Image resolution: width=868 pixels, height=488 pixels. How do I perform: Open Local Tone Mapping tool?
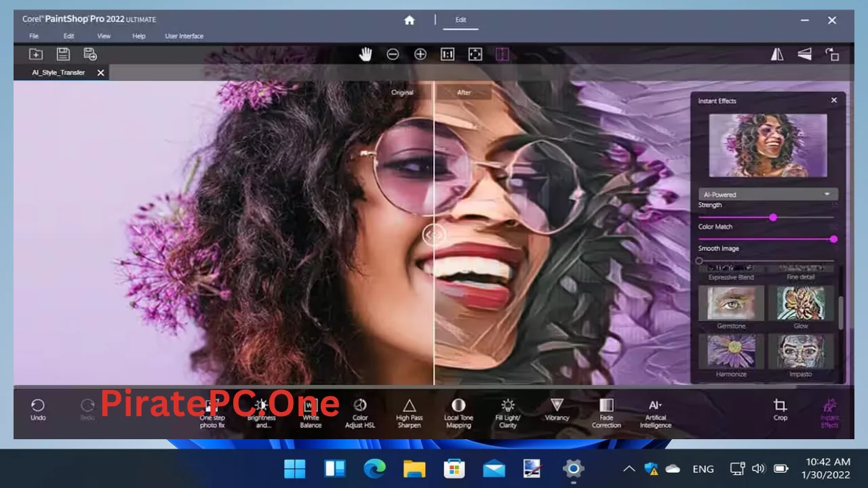(x=458, y=412)
